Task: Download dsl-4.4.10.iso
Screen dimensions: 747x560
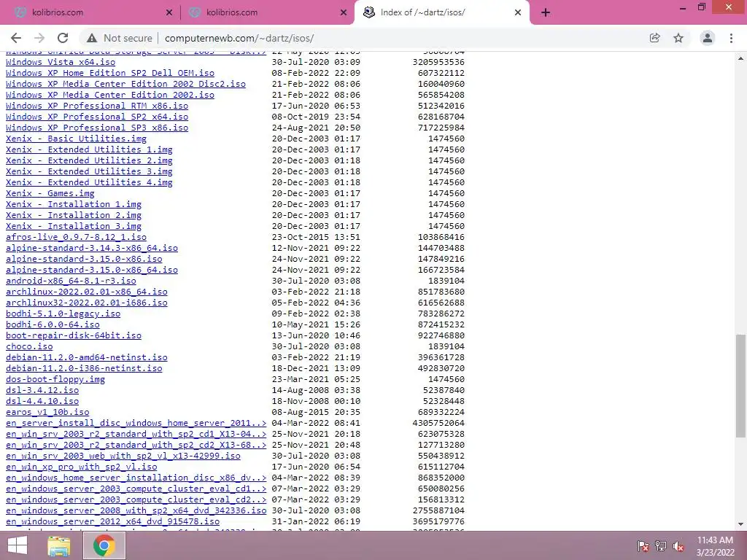Action: point(42,402)
